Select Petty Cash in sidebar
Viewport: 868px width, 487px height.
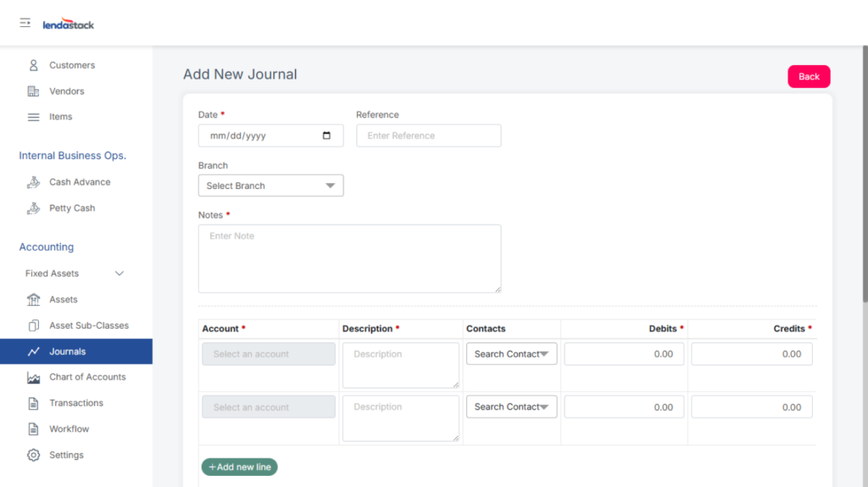(x=72, y=208)
